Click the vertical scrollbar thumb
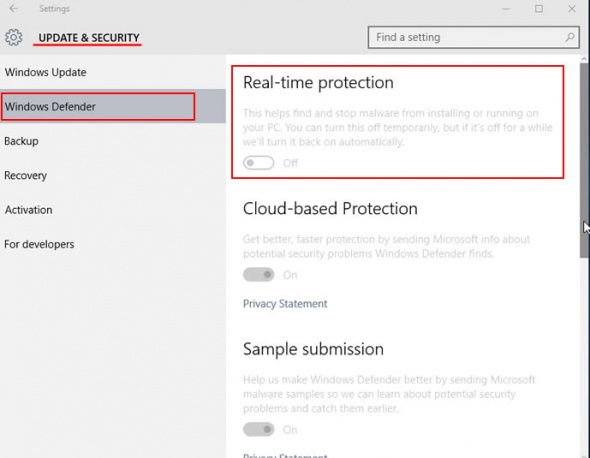590x458 pixels. (x=584, y=160)
